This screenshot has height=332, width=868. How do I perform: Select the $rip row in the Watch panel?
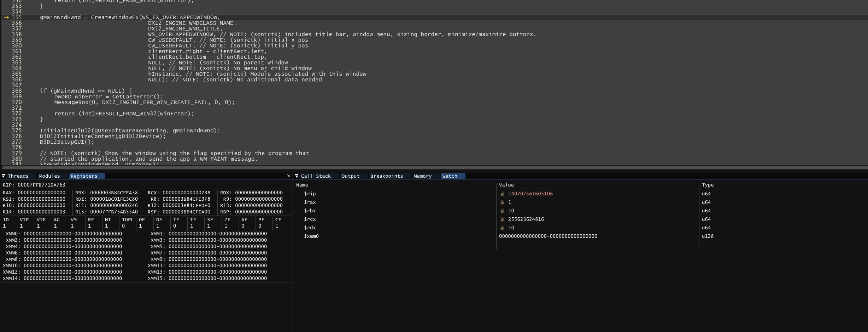tap(353, 194)
